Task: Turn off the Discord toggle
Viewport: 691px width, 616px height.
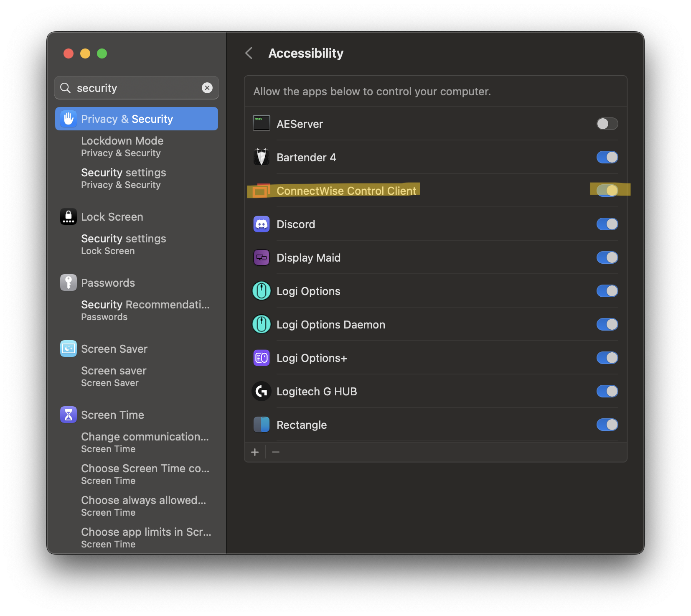Action: (x=607, y=224)
